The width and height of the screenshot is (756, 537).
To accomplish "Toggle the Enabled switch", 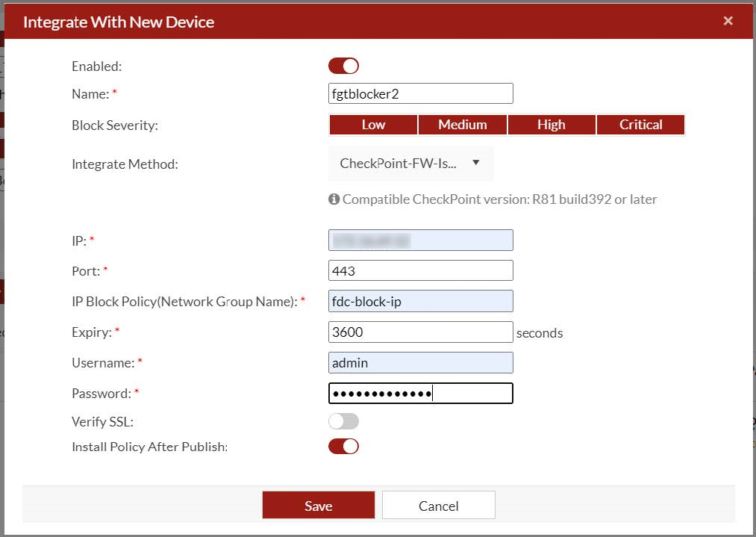I will 343,66.
